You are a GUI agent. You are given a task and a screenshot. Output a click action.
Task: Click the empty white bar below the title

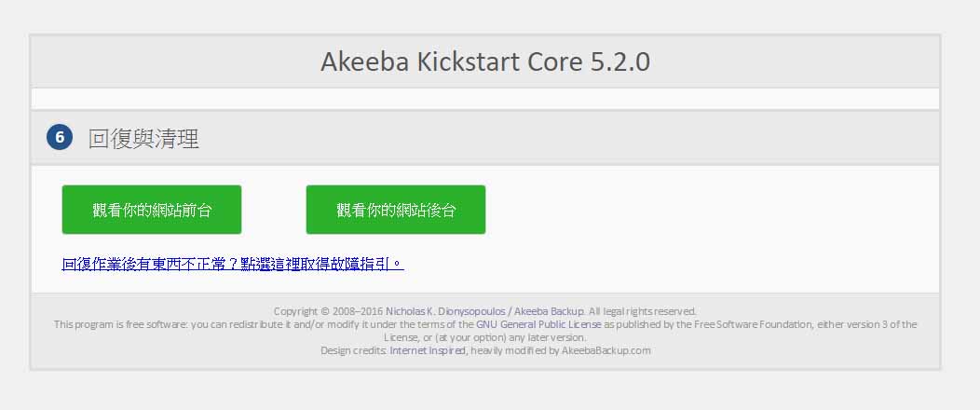(485, 99)
